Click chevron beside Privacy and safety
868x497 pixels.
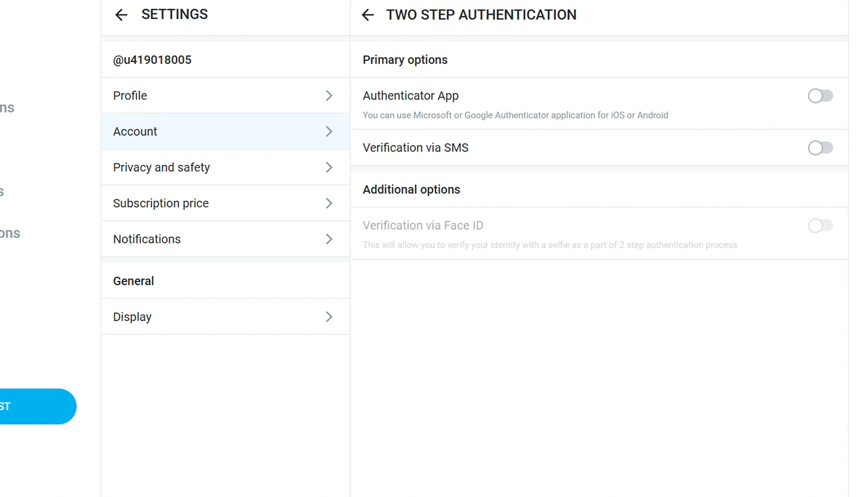pyautogui.click(x=329, y=167)
